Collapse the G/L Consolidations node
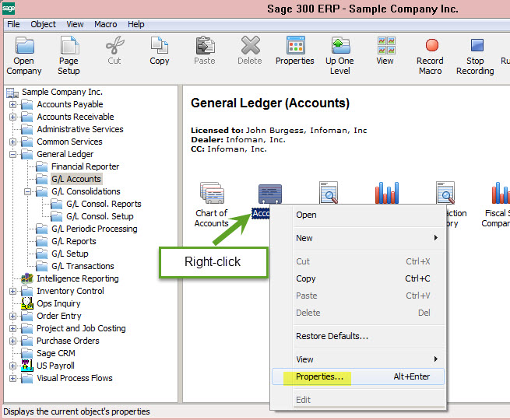510x420 pixels. coord(28,191)
